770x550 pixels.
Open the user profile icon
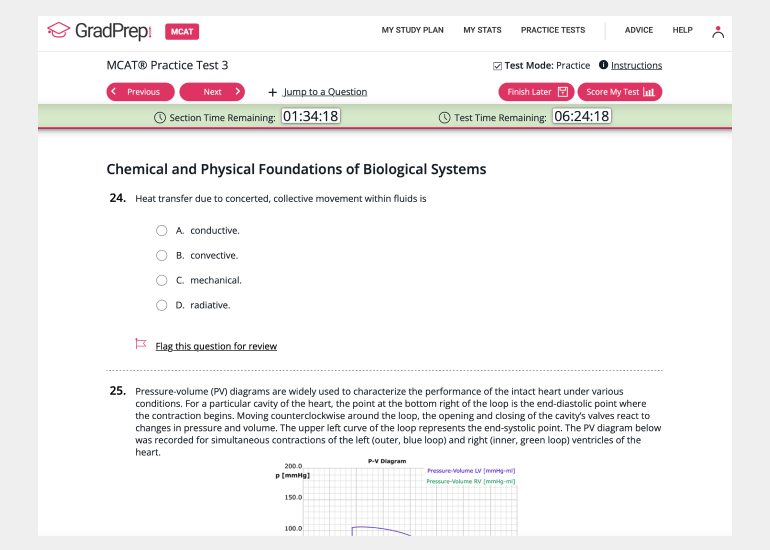point(717,31)
